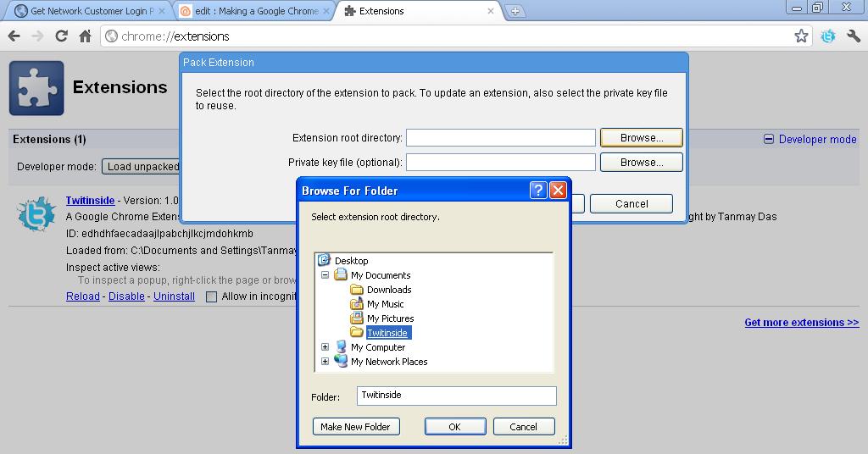Image resolution: width=868 pixels, height=454 pixels.
Task: Open the home page icon
Action: click(85, 36)
